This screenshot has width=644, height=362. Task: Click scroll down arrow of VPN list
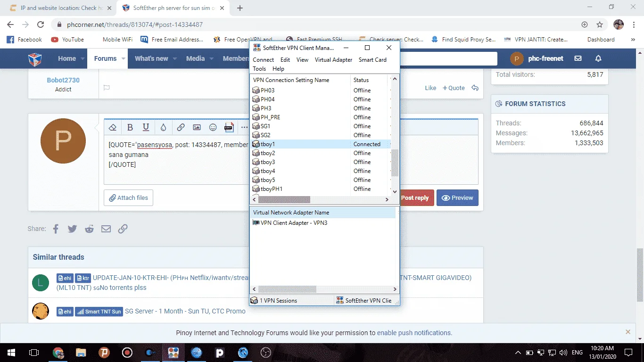click(395, 191)
